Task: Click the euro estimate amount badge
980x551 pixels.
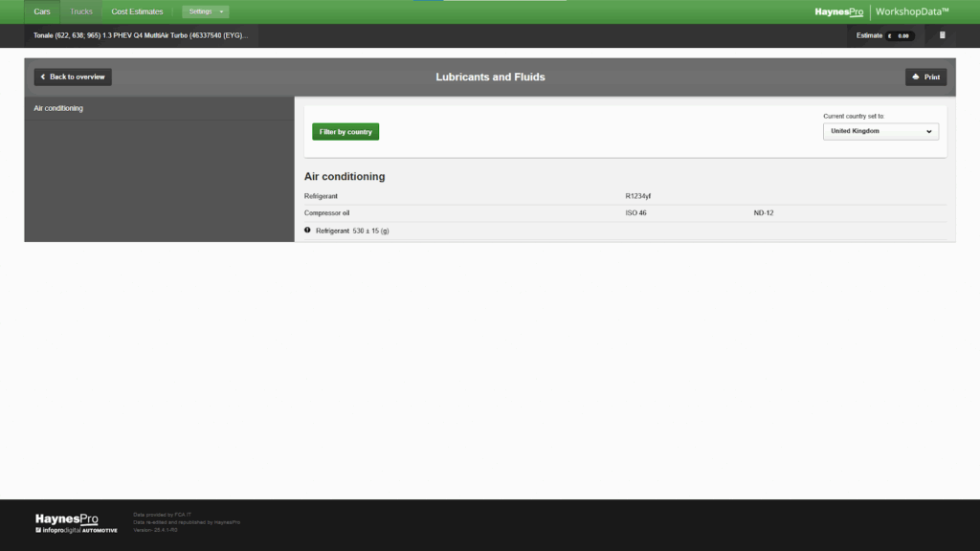Action: point(900,36)
